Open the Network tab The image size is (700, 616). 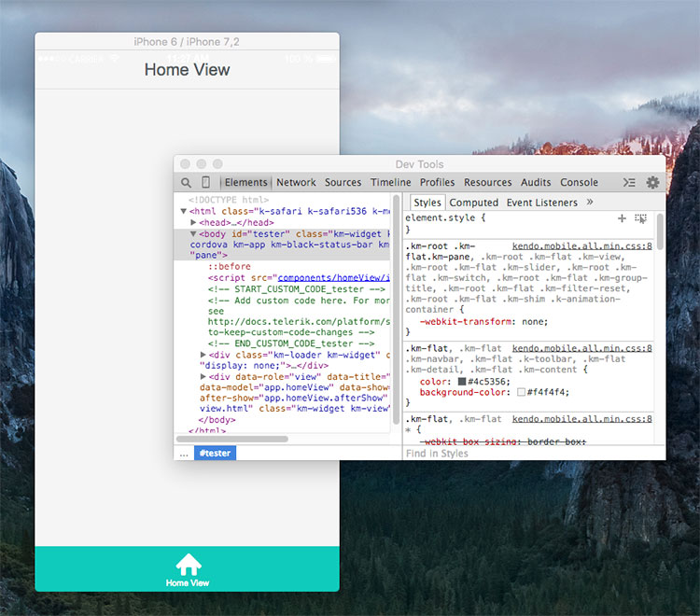(x=296, y=182)
